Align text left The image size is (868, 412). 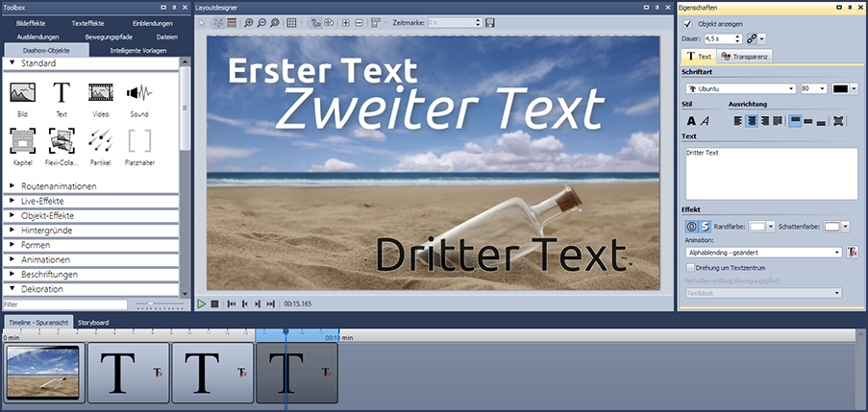[738, 121]
